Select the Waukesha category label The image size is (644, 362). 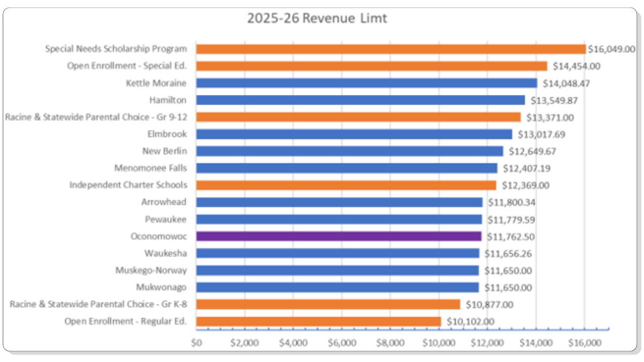point(165,253)
